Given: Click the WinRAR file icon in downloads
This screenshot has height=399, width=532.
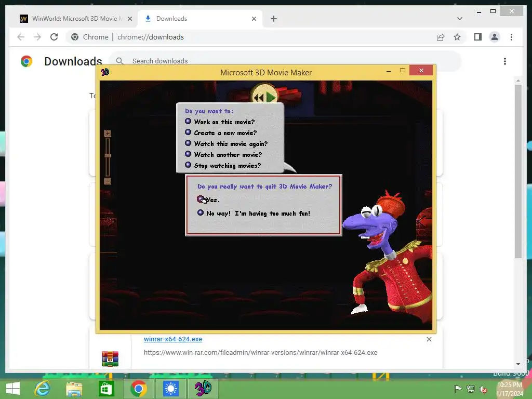Looking at the screenshot, I should pos(110,358).
